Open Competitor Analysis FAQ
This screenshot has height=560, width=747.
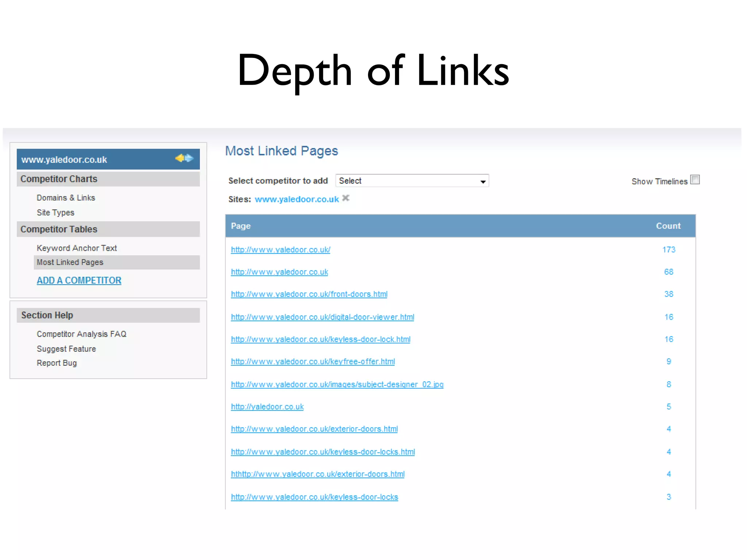[81, 334]
